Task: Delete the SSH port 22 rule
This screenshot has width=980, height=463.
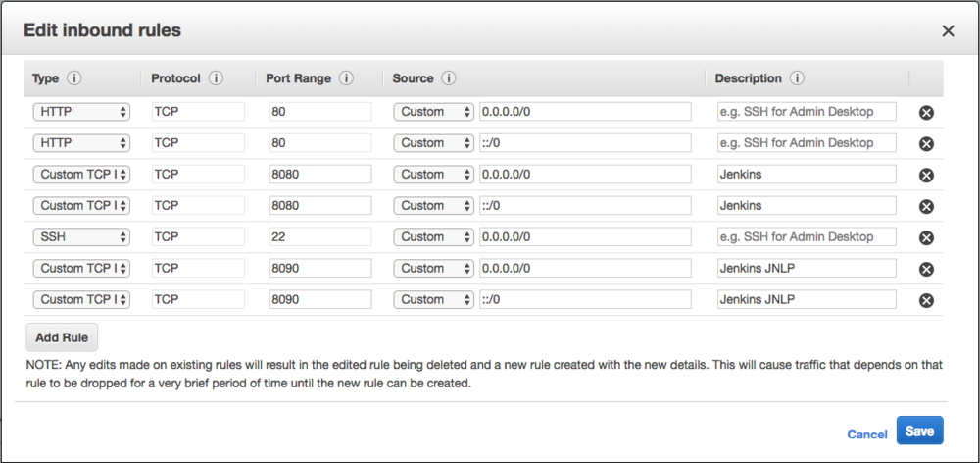Action: tap(926, 237)
